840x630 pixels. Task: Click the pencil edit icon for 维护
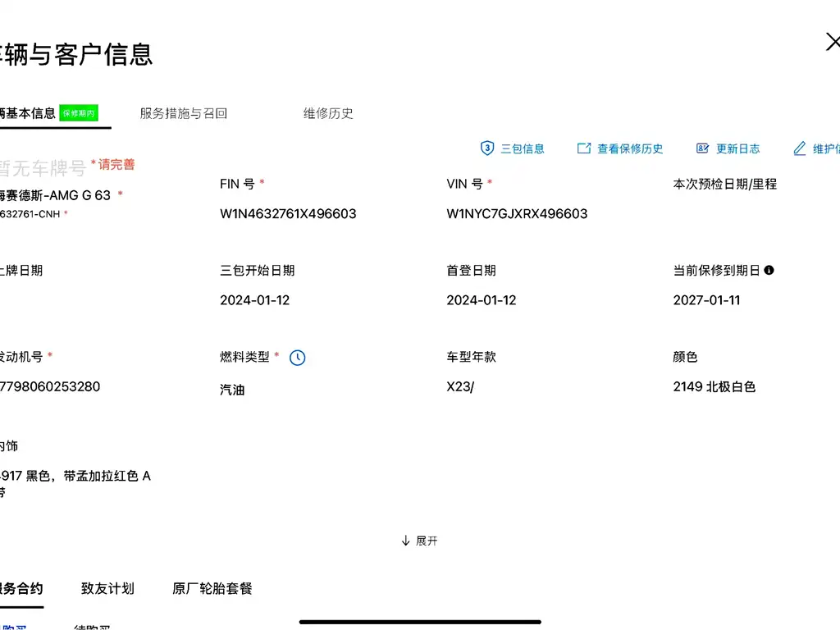tap(800, 148)
